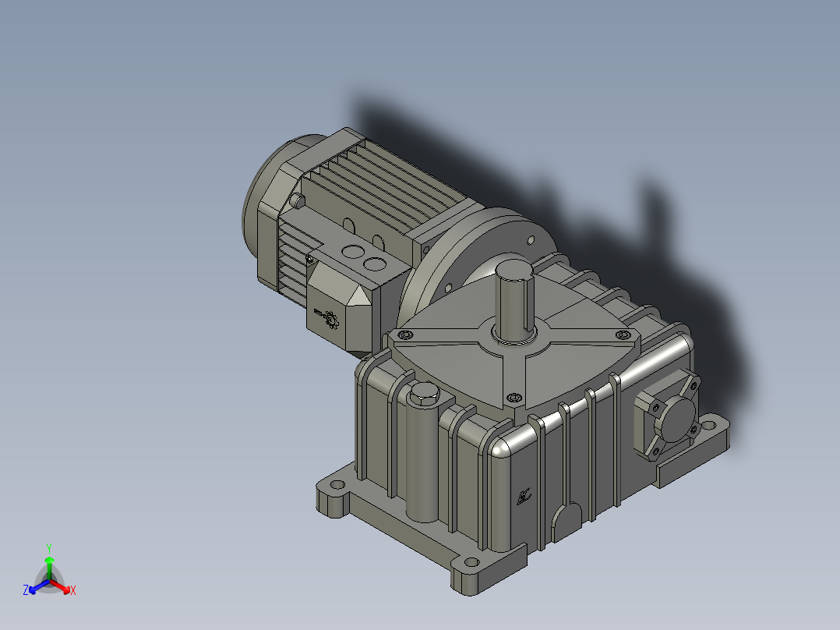The image size is (840, 630).
Task: Pick the front bolt on the gearbox top cover
Action: [514, 398]
